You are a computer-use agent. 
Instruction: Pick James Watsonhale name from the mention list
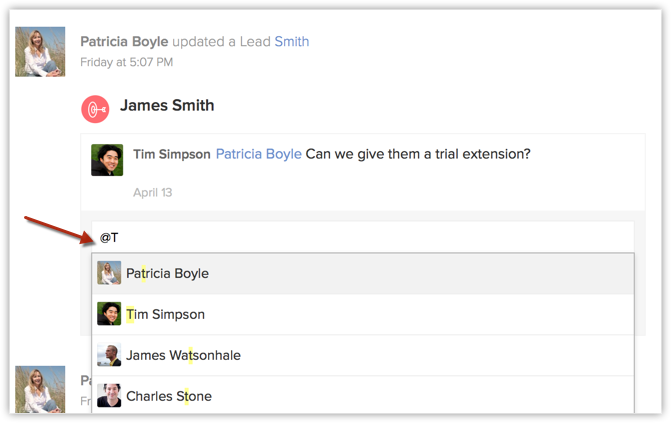[x=183, y=355]
